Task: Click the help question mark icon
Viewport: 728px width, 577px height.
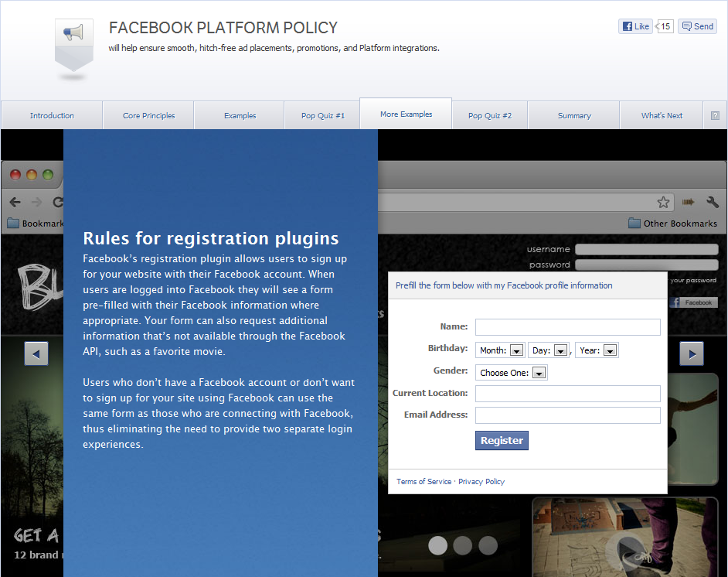Action: point(715,116)
